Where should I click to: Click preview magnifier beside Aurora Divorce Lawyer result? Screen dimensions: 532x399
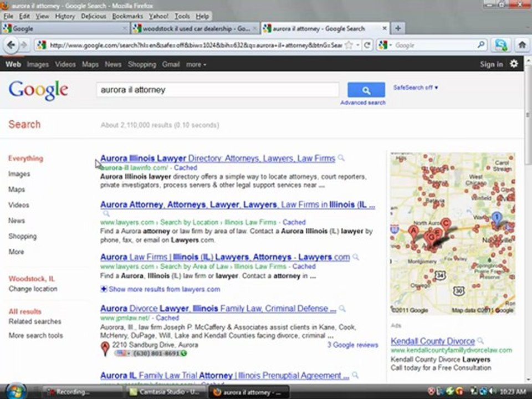[x=342, y=309]
